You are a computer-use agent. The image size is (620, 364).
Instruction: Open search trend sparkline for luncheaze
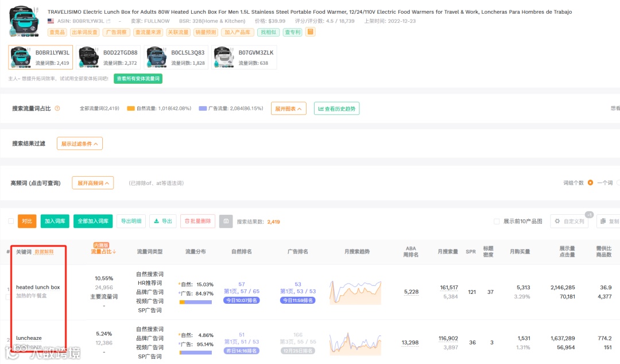(x=355, y=343)
